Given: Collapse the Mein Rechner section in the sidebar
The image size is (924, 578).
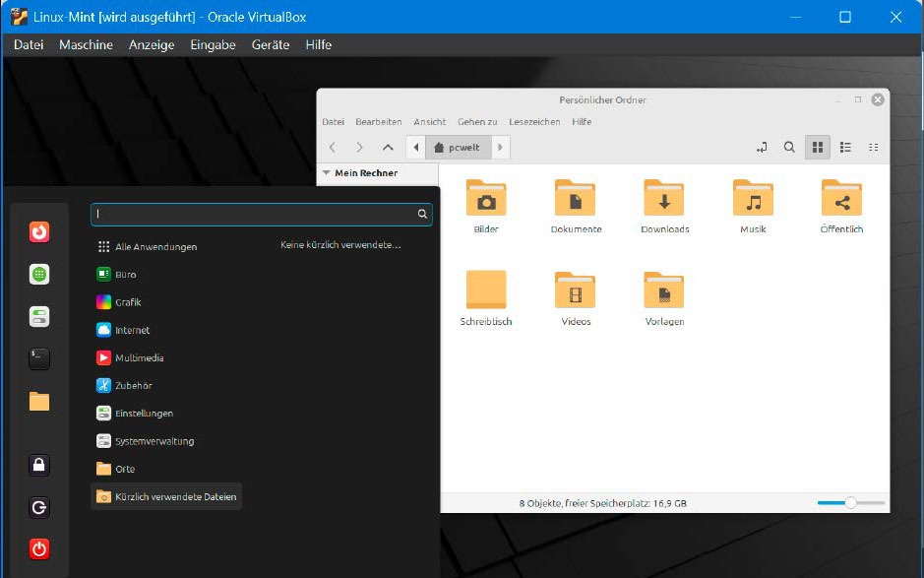Looking at the screenshot, I should point(326,172).
